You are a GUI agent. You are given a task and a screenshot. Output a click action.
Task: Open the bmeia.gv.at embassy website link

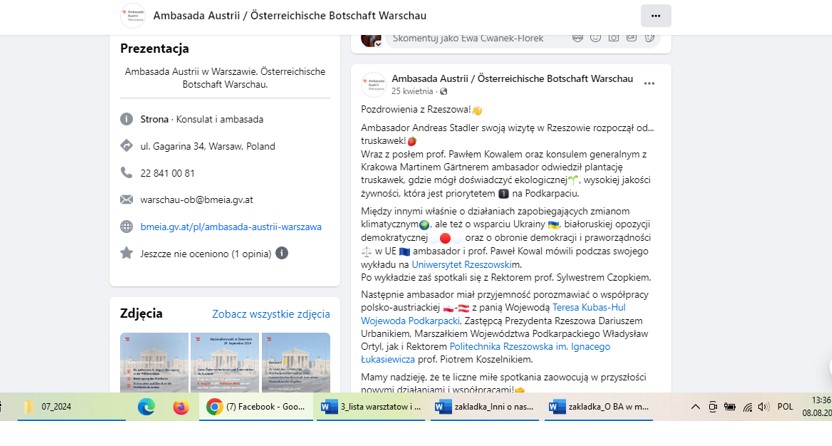(x=231, y=227)
